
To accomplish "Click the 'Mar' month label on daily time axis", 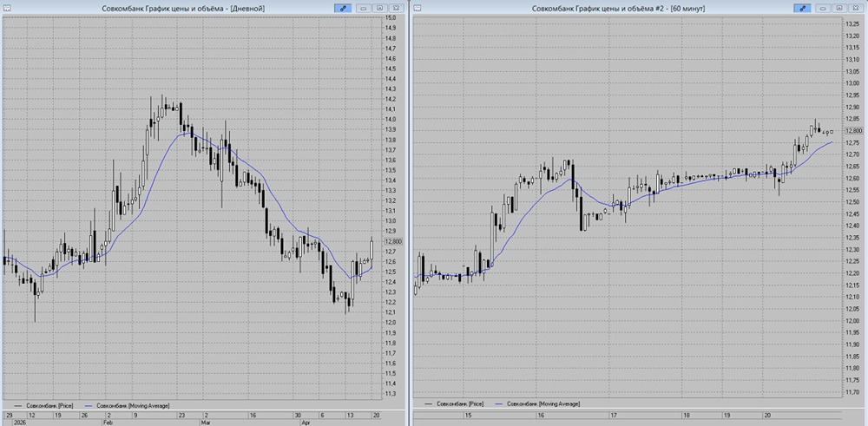I will point(204,422).
